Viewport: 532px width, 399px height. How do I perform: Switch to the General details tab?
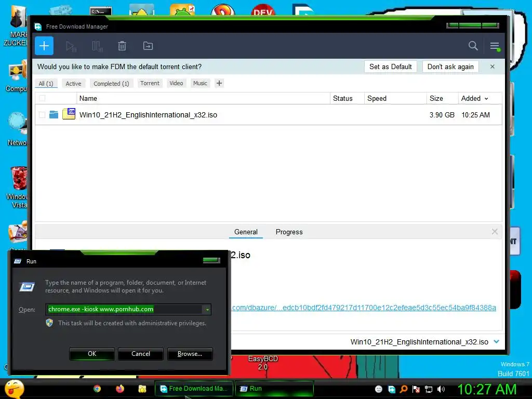click(x=246, y=232)
